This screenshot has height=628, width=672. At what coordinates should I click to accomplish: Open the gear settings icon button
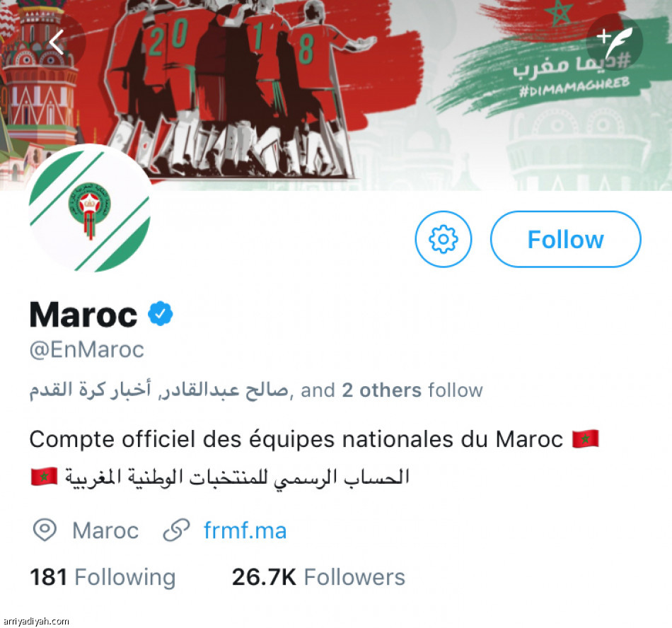(443, 239)
